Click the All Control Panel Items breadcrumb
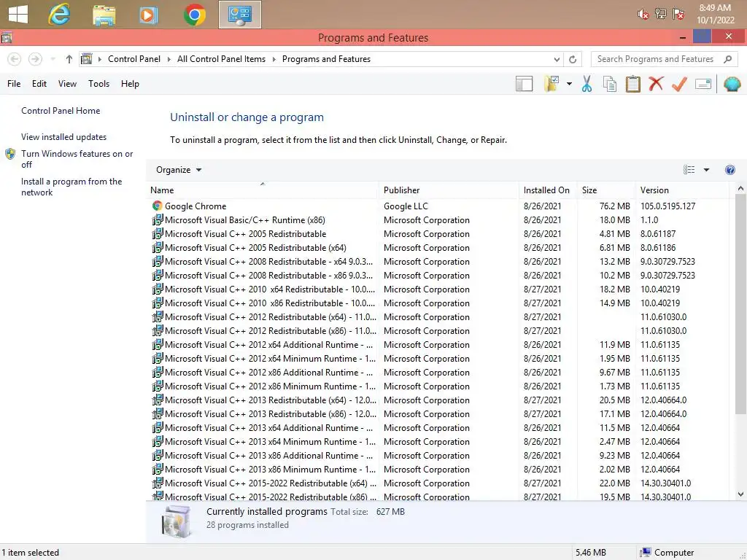The image size is (747, 560). [221, 59]
